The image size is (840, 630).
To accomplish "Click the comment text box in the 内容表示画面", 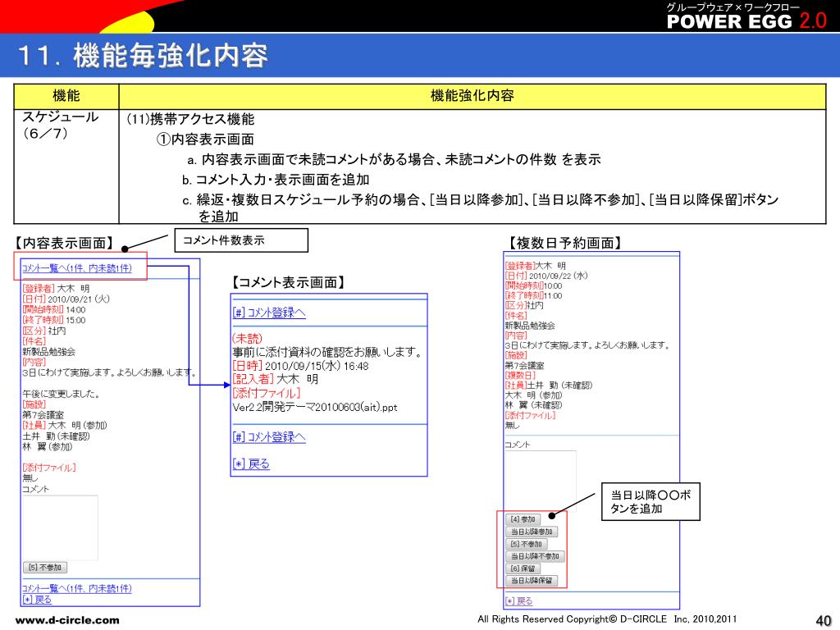I will point(60,527).
